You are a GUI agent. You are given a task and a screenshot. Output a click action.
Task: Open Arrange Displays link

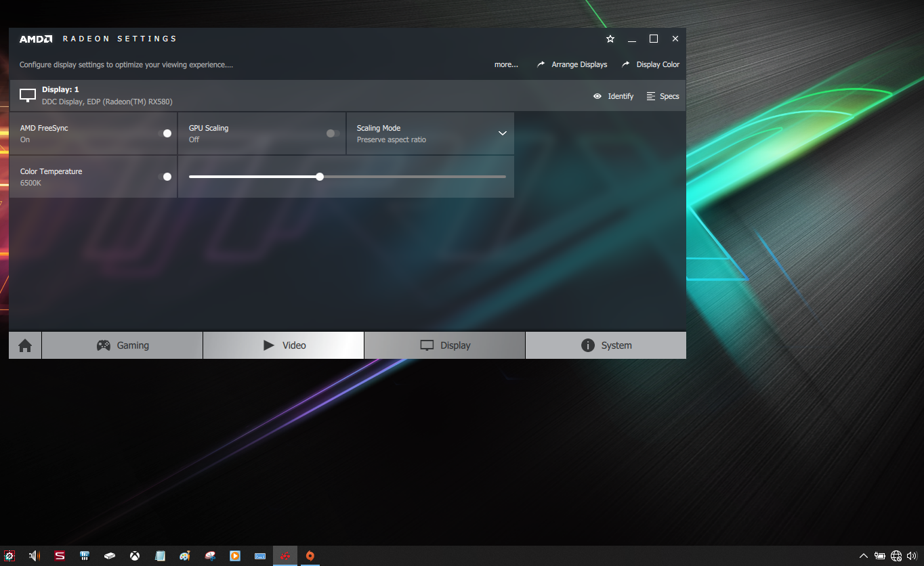[572, 64]
